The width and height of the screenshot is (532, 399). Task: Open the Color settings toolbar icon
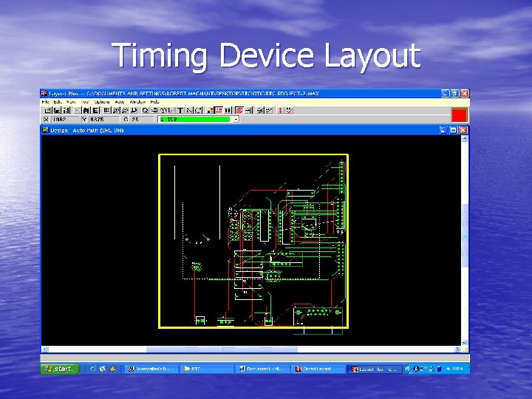pyautogui.click(x=210, y=110)
